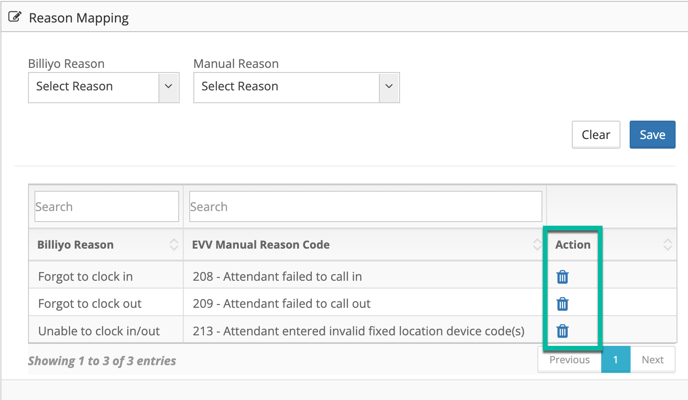The width and height of the screenshot is (688, 400).
Task: Sort by EVV Manual Reason Code arrows
Action: coord(537,244)
